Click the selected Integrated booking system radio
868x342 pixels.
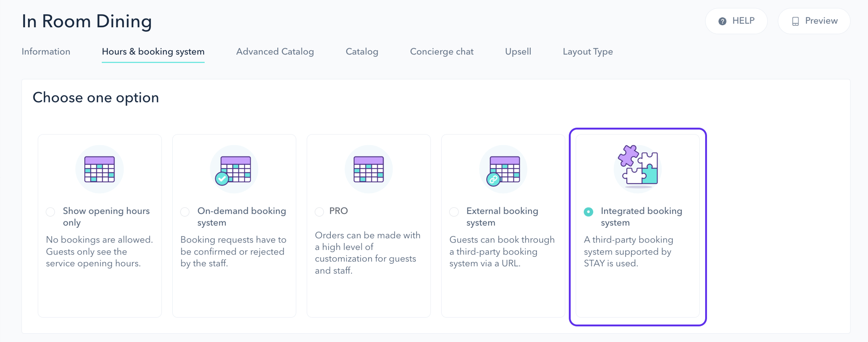point(589,211)
